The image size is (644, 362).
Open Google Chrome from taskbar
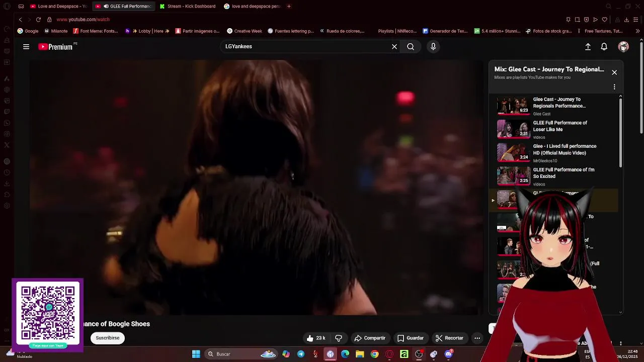click(374, 354)
